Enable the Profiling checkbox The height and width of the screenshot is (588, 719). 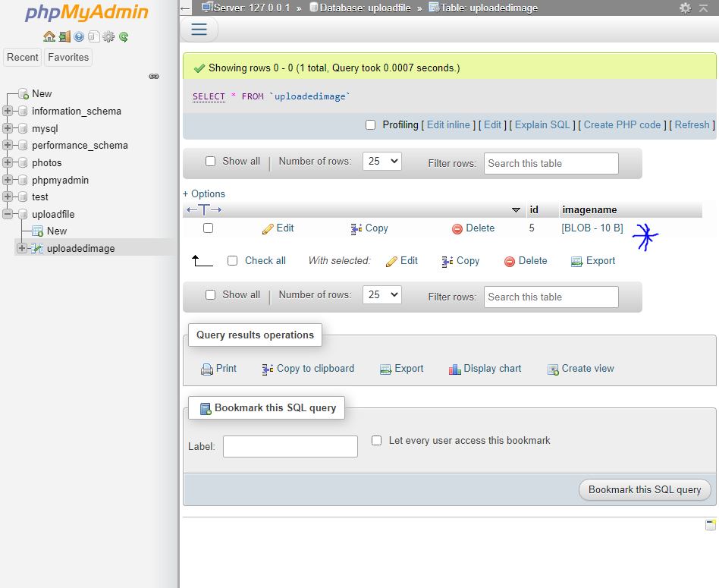[x=370, y=124]
